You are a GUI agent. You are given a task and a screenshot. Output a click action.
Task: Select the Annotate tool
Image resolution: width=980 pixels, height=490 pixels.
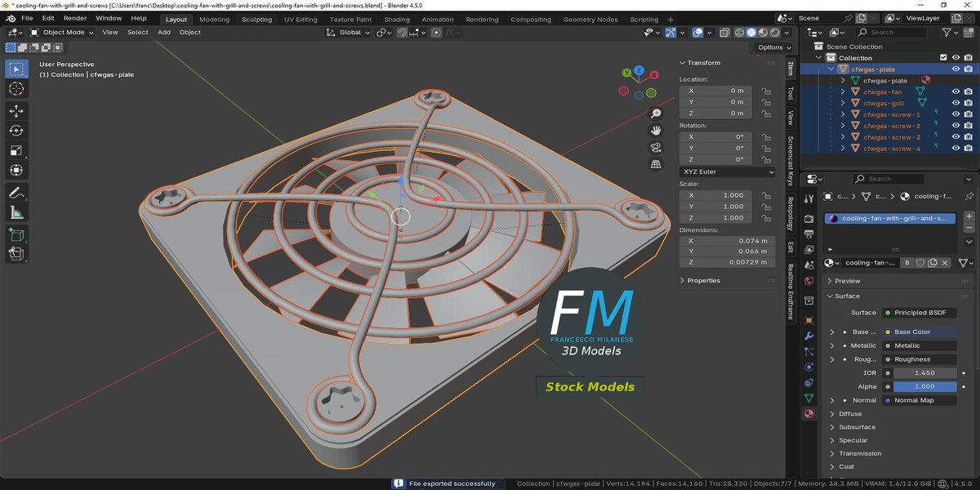coord(16,193)
